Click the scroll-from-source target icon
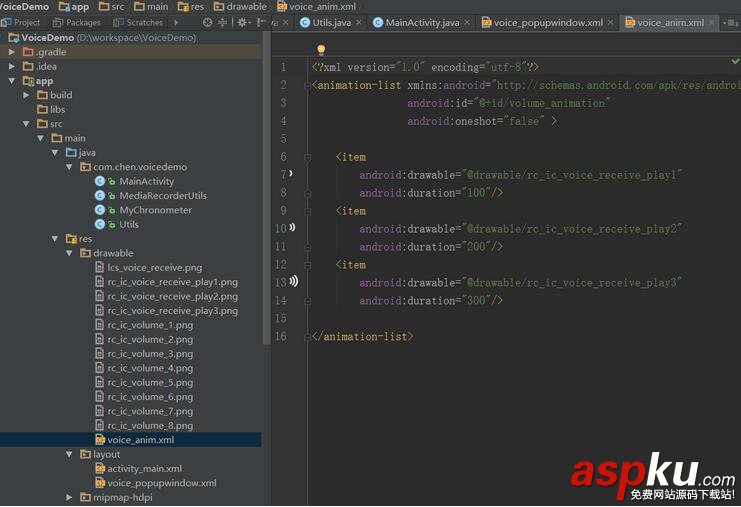 click(x=207, y=22)
